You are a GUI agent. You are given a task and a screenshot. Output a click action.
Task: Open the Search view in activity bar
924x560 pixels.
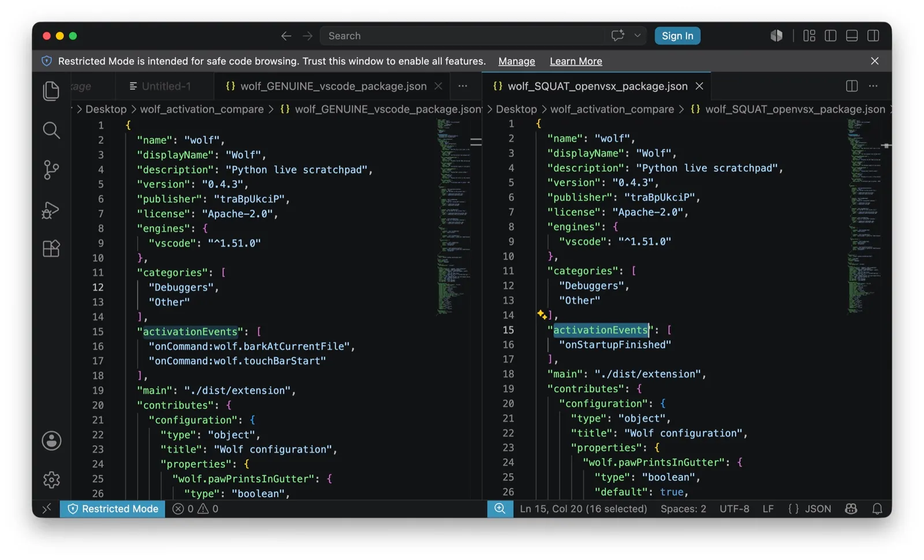coord(51,130)
